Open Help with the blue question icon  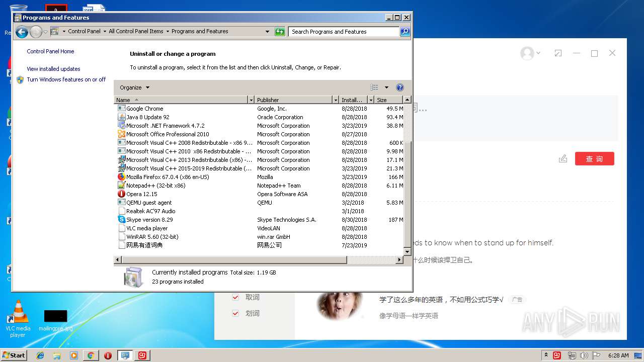pyautogui.click(x=400, y=87)
